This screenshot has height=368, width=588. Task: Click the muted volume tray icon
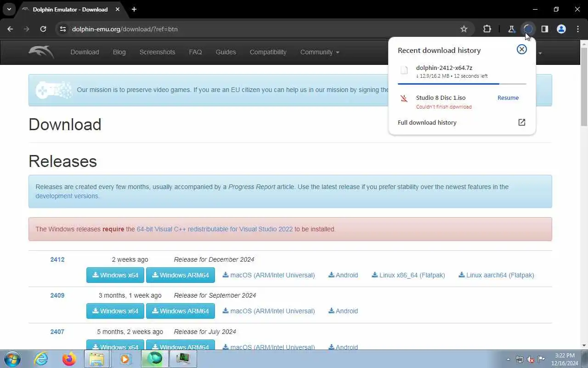click(531, 359)
